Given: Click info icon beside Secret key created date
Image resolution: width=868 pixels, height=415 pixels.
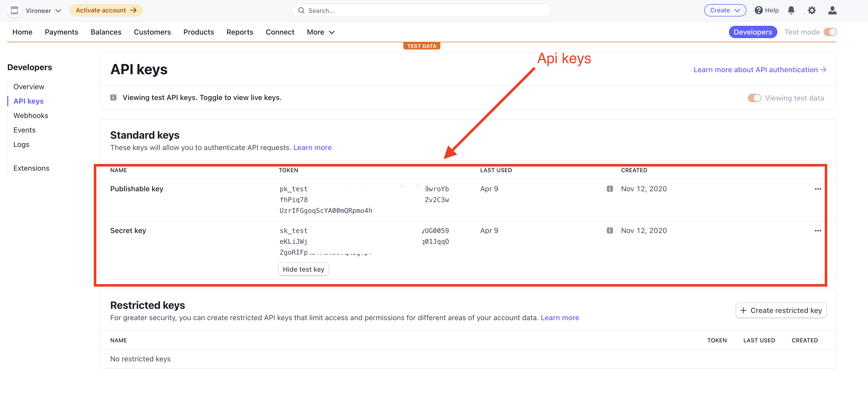Looking at the screenshot, I should coord(610,231).
